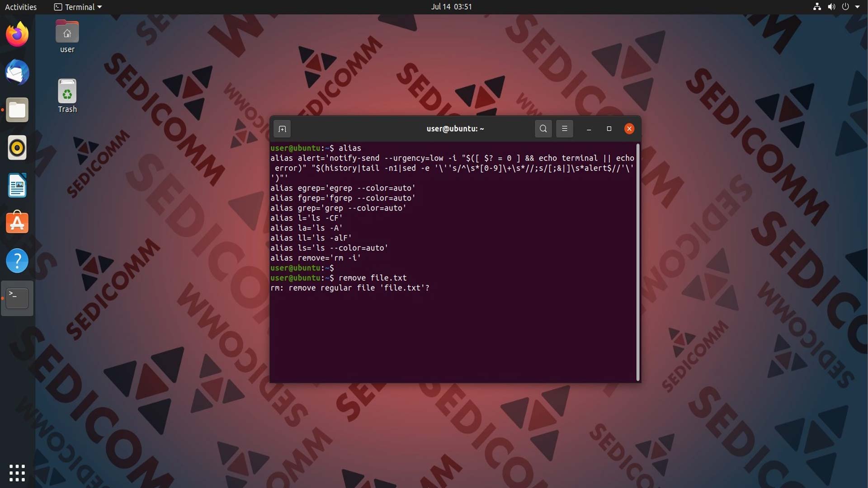Click the title 'user@ubuntu: ~'

455,129
